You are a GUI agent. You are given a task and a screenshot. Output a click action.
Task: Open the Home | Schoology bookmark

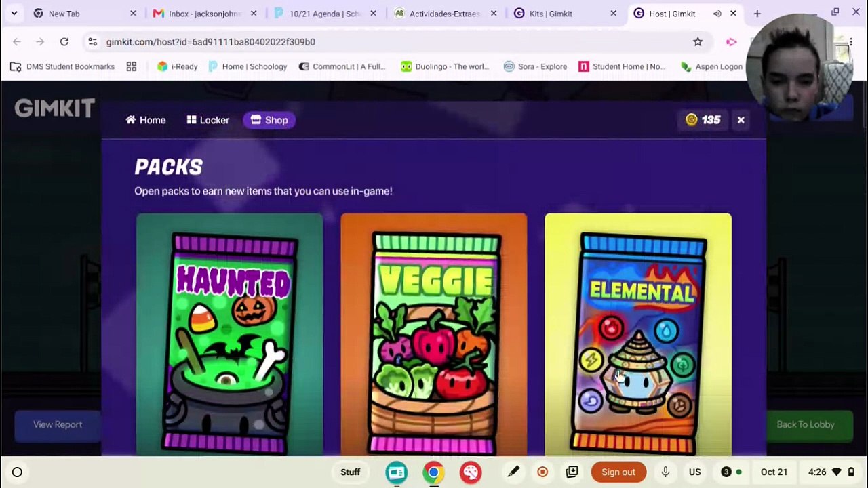(248, 66)
